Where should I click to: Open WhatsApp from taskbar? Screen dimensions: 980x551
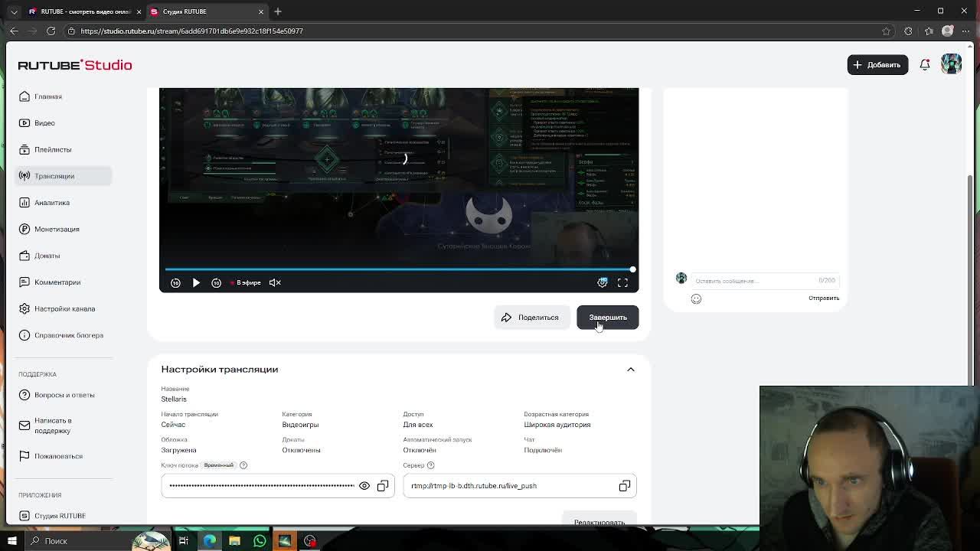pyautogui.click(x=260, y=541)
